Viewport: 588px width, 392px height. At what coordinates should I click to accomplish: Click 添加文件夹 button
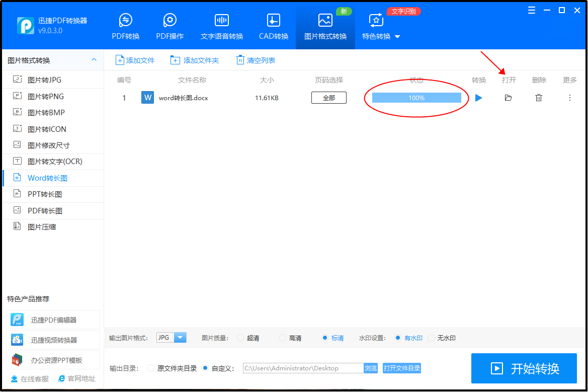(195, 60)
